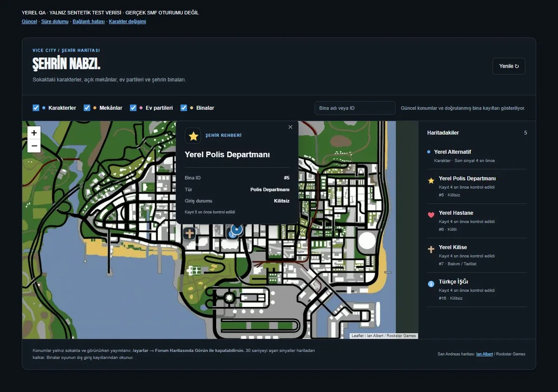Click heart icon beside Yerel Hastane
This screenshot has height=392, width=558.
(431, 215)
